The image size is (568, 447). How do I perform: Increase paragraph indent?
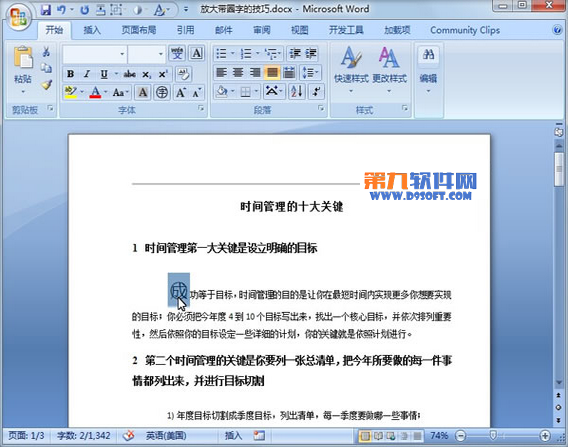point(311,54)
